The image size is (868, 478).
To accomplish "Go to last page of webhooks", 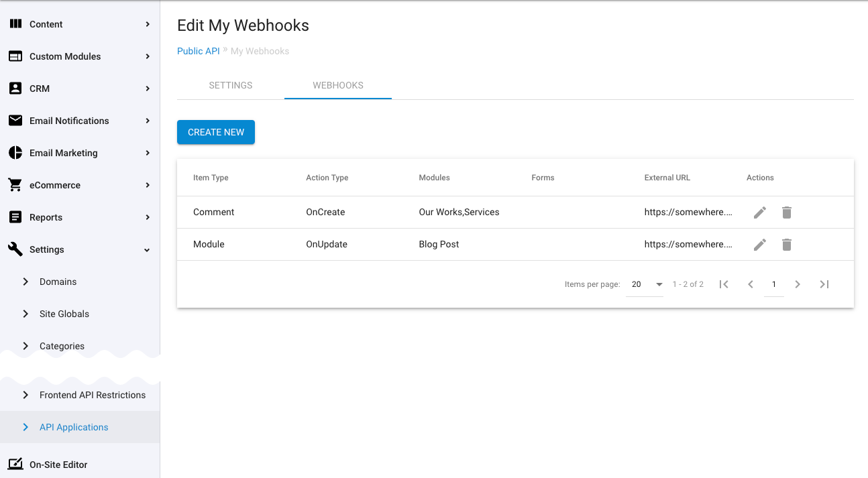I will coord(824,284).
